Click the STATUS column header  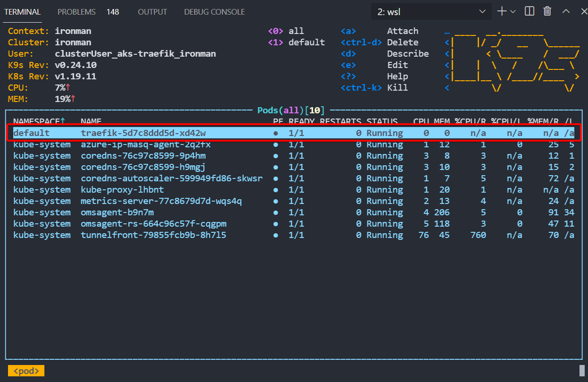point(382,122)
